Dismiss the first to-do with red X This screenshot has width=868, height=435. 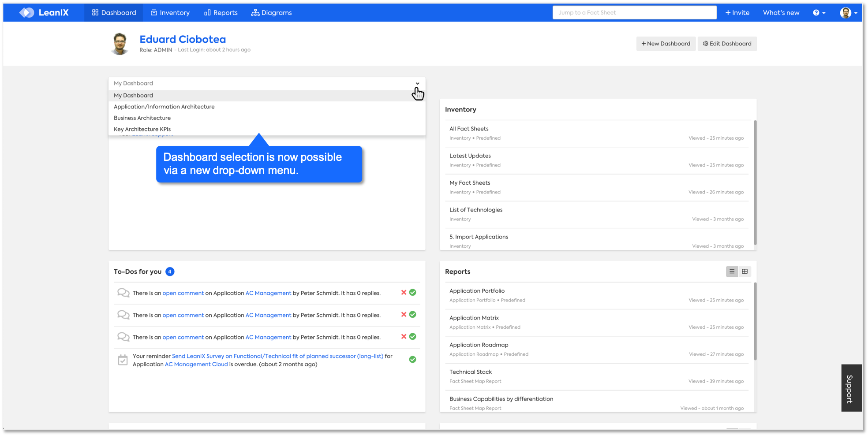pyautogui.click(x=404, y=293)
